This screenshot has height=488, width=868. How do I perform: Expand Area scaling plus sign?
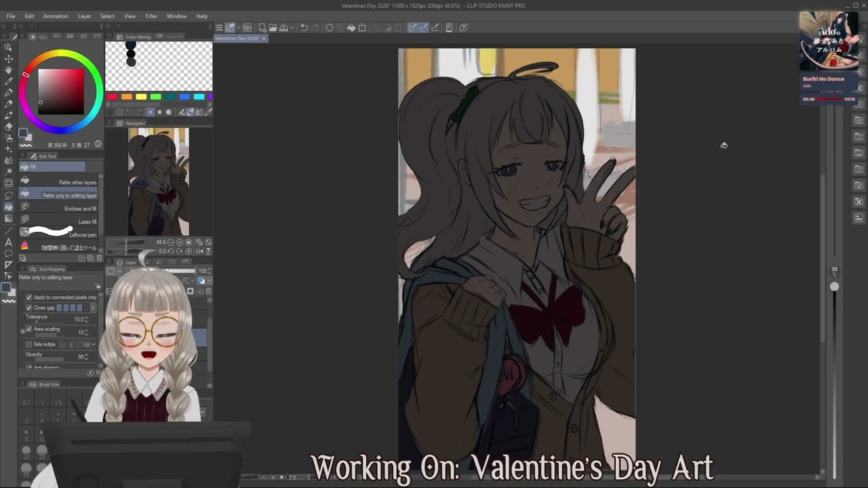[23, 331]
